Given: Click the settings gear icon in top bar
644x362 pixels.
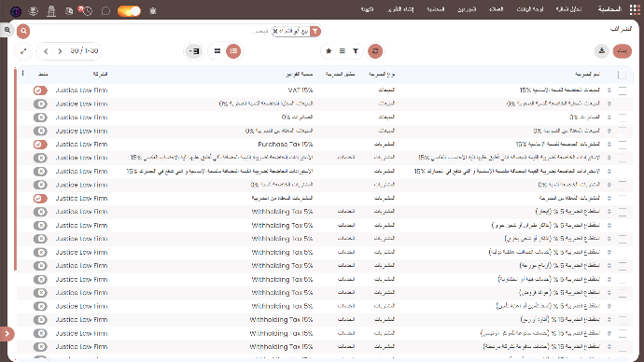Looking at the screenshot, I should click(x=34, y=11).
